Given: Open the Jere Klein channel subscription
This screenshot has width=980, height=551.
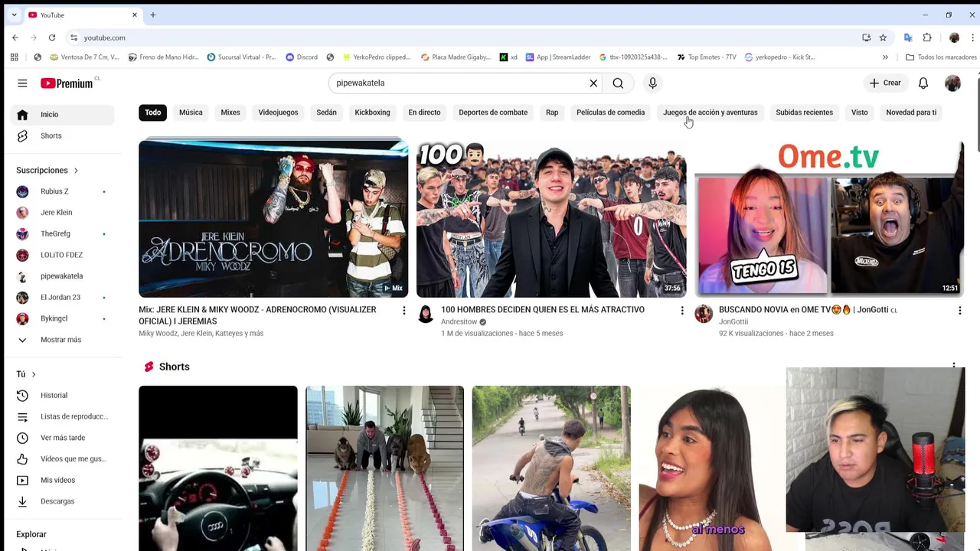Looking at the screenshot, I should tap(63, 213).
